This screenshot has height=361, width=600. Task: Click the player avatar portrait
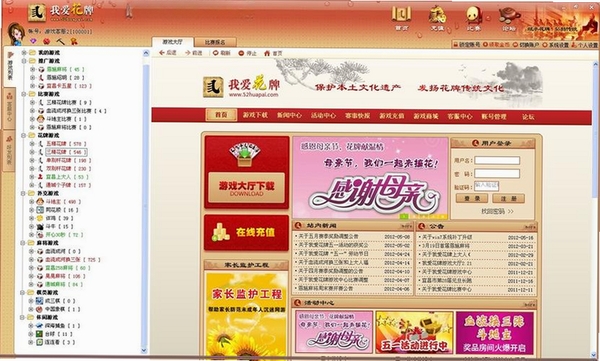point(16,34)
